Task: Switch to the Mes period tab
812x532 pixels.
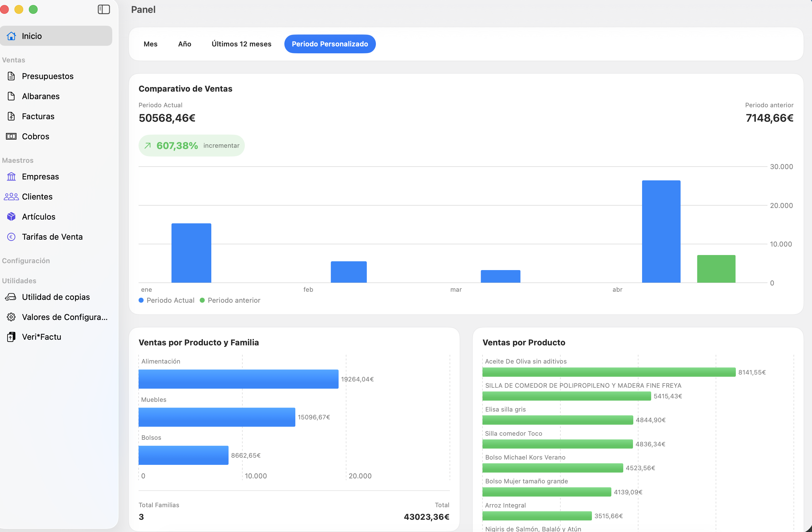Action: coord(150,44)
